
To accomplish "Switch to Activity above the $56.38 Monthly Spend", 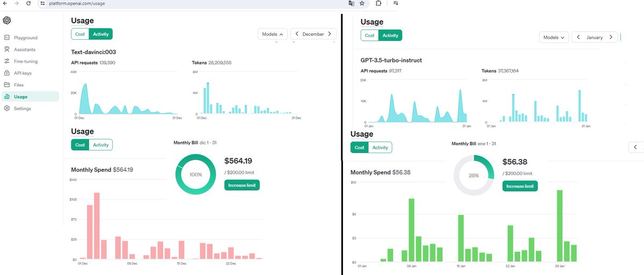I will [x=380, y=147].
